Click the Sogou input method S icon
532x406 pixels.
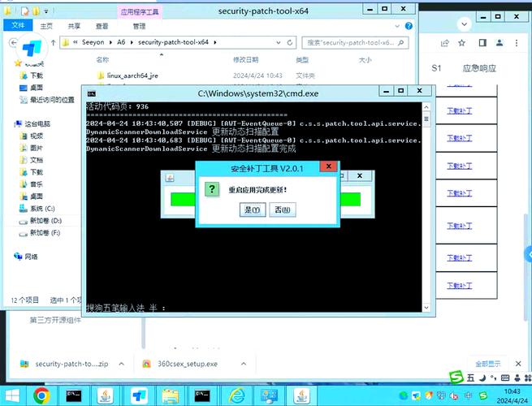456,378
